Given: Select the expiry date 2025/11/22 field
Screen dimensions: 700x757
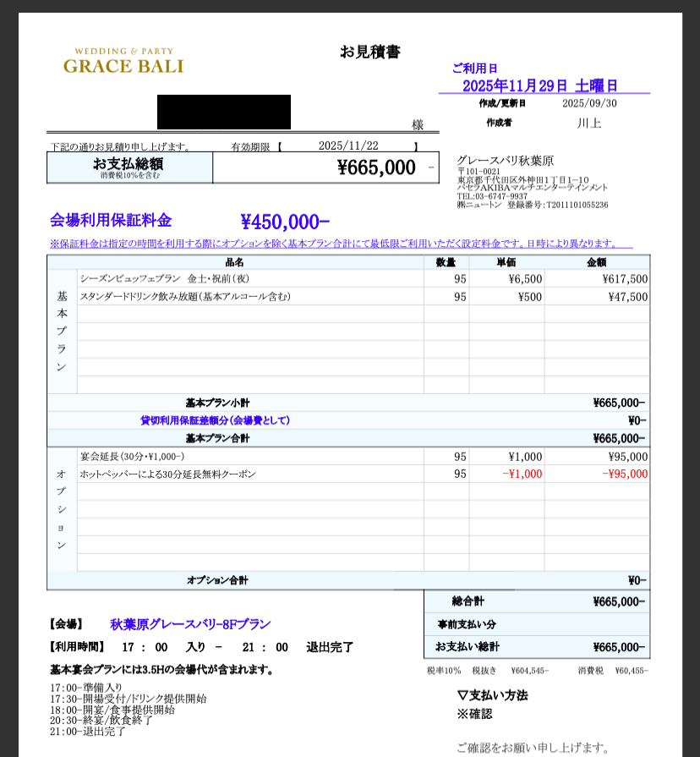Looking at the screenshot, I should tap(348, 146).
